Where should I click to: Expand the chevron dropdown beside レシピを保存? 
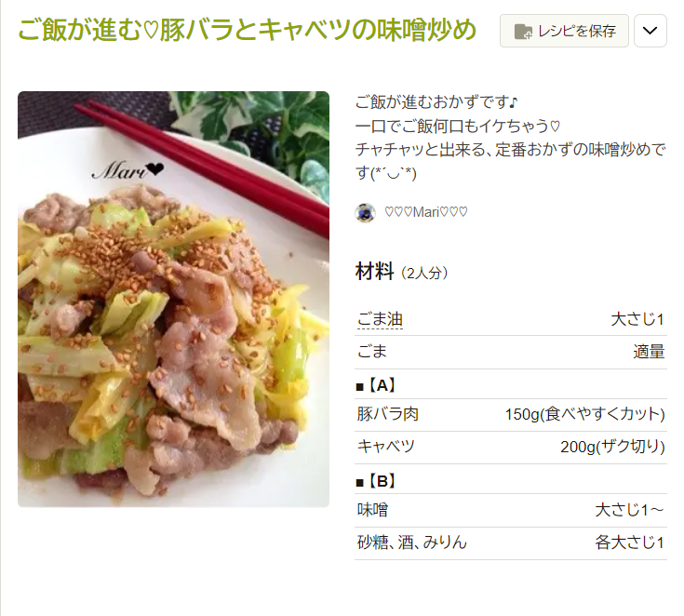pos(650,31)
